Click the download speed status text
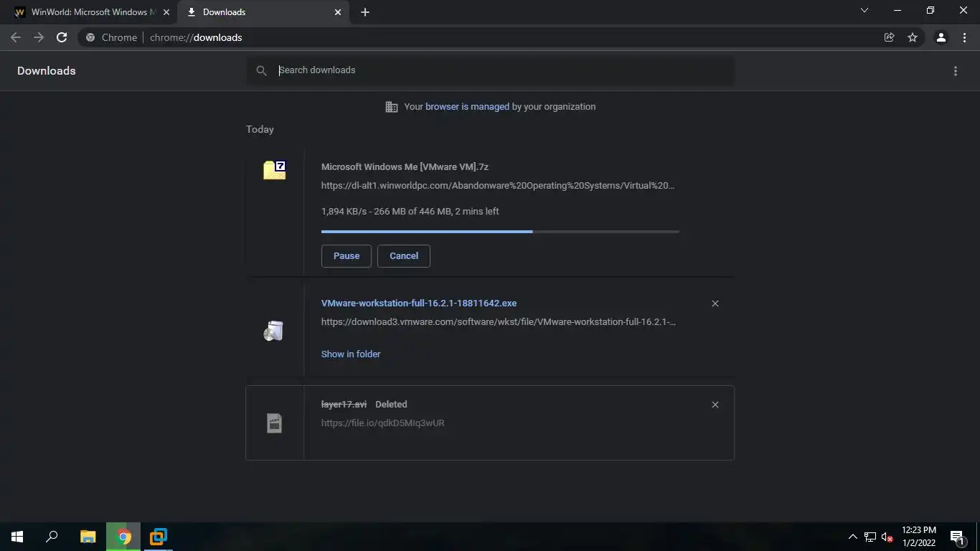 point(410,212)
